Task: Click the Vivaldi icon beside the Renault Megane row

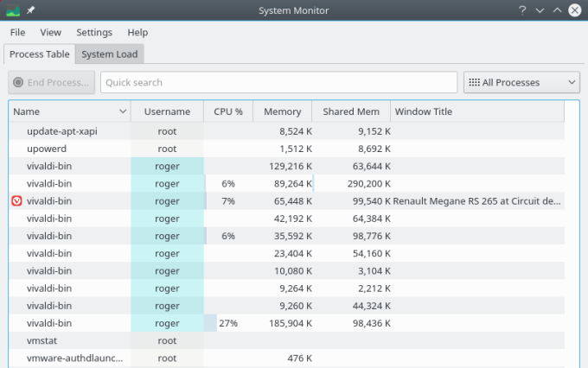Action: click(16, 201)
